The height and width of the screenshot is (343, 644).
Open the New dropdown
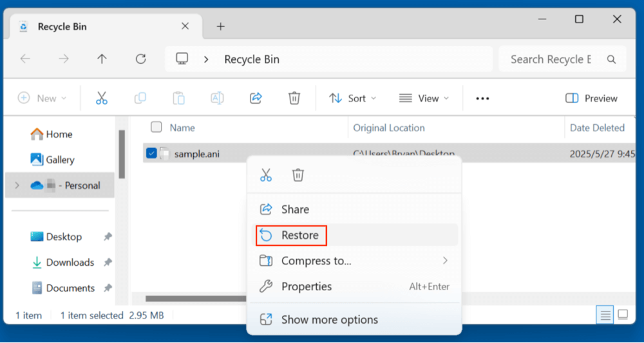point(42,98)
